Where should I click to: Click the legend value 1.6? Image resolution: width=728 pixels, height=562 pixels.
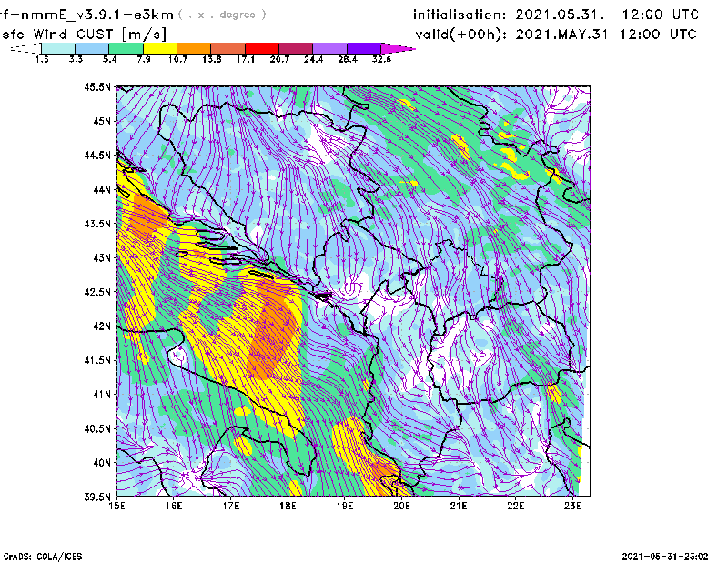[42, 59]
